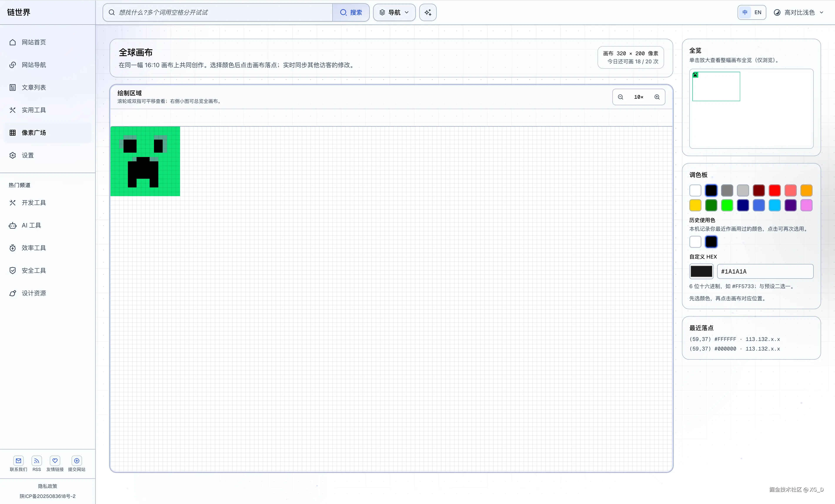Open the RSS feed icon at bottom
The image size is (835, 504).
(x=37, y=461)
